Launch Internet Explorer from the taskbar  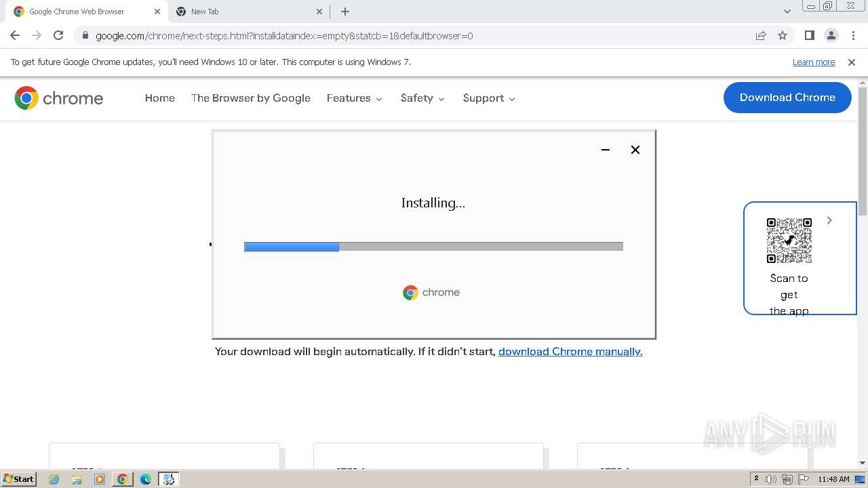(x=54, y=479)
